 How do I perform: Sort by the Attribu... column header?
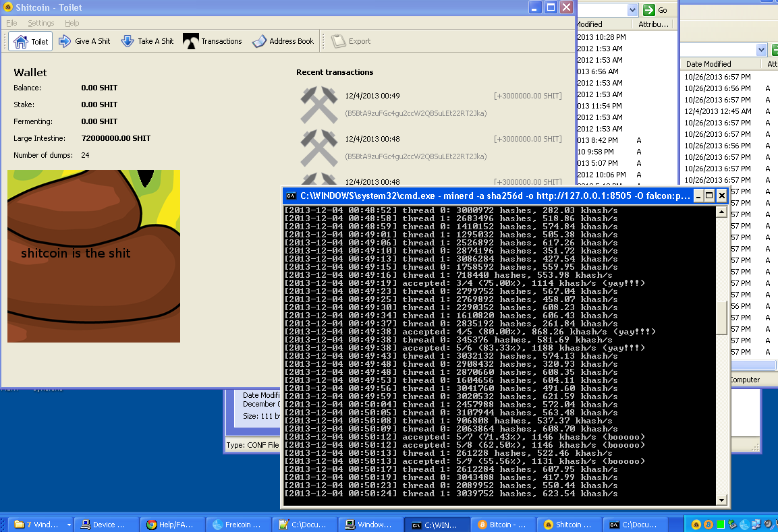pyautogui.click(x=653, y=24)
